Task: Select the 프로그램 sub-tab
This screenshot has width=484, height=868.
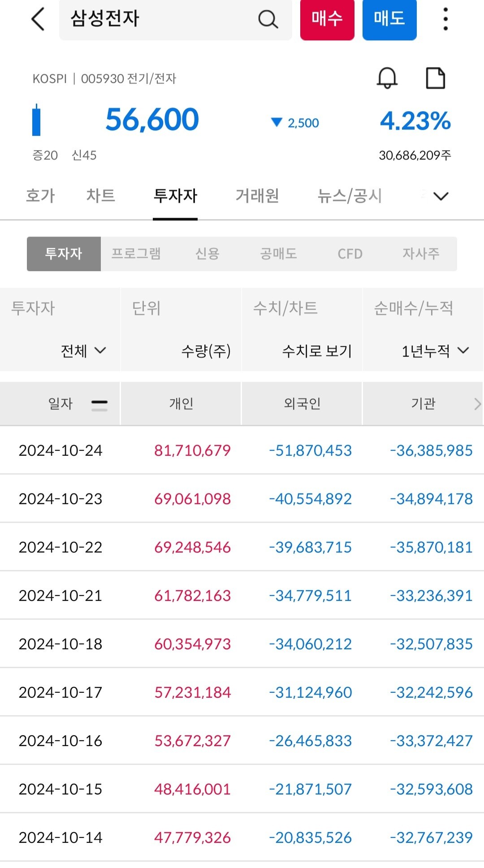Action: [x=136, y=254]
